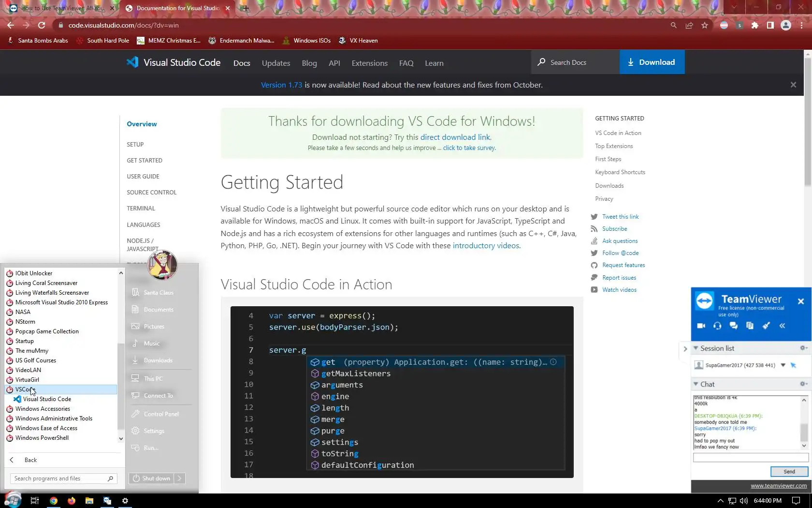The image size is (812, 508).
Task: Open the Settings gear on the taskbar
Action: point(125,501)
